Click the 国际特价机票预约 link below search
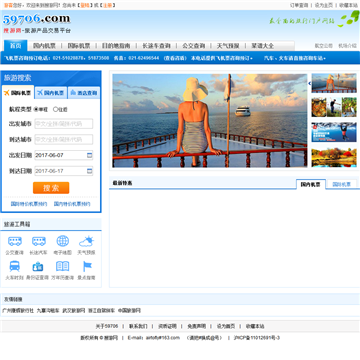Image resolution: width=360 pixels, height=360 pixels. click(29, 204)
